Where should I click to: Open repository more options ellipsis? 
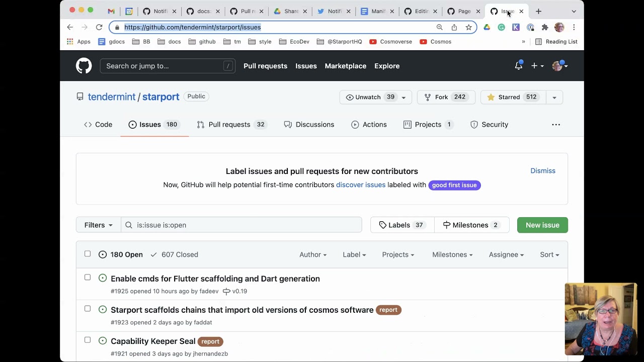pos(556,125)
